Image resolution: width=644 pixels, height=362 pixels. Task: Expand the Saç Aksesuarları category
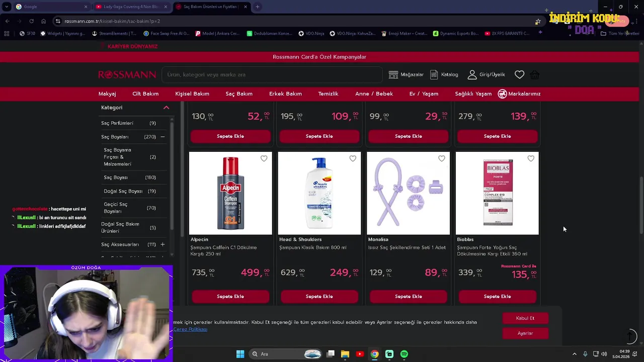(163, 244)
